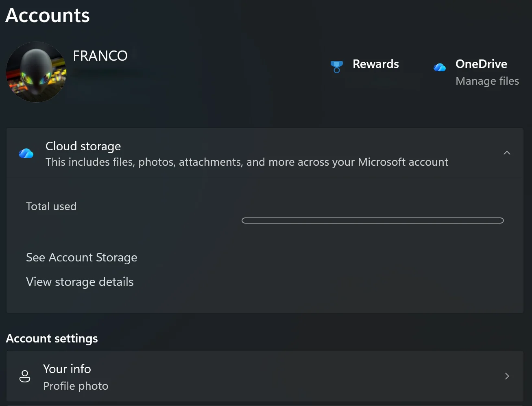Viewport: 532px width, 406px height.
Task: Click the Total used storage progress bar
Action: 373,221
